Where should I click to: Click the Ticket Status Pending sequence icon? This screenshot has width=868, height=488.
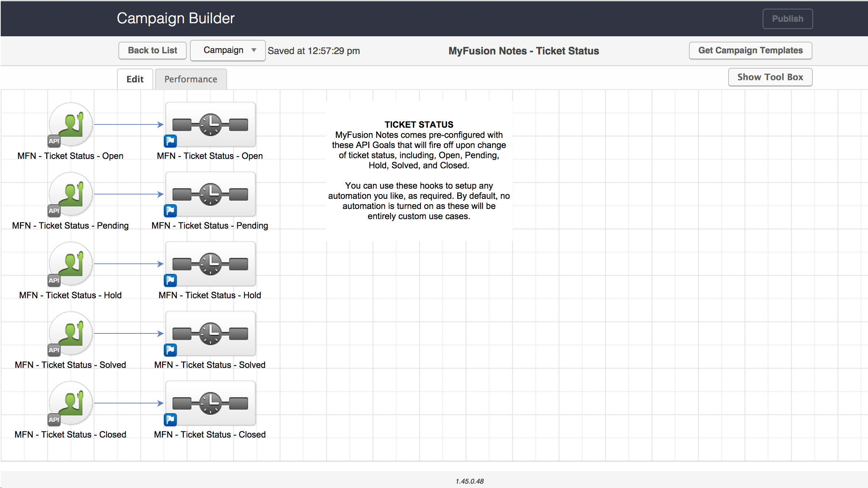[x=210, y=194]
